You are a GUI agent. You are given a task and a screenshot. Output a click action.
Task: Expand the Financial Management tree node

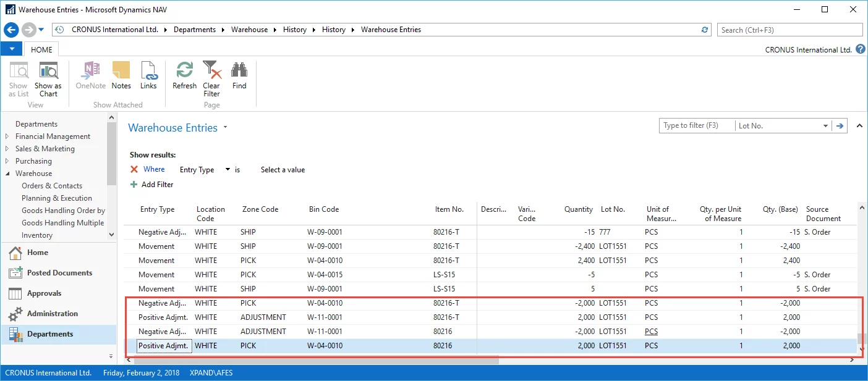coord(7,136)
